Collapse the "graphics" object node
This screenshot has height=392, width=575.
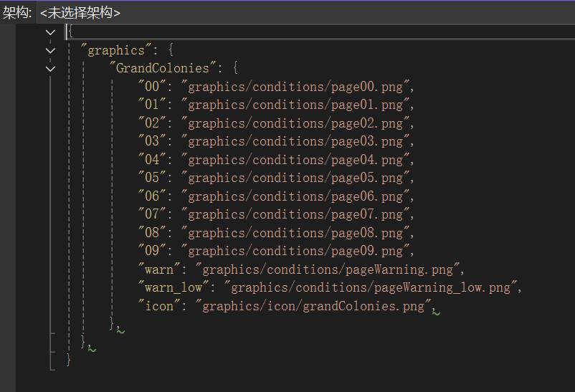pyautogui.click(x=49, y=51)
